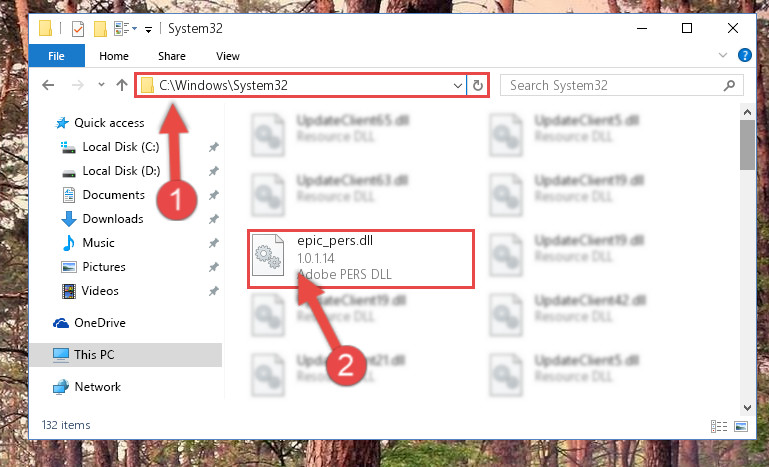Click the back navigation arrow
This screenshot has width=769, height=467.
[48, 85]
